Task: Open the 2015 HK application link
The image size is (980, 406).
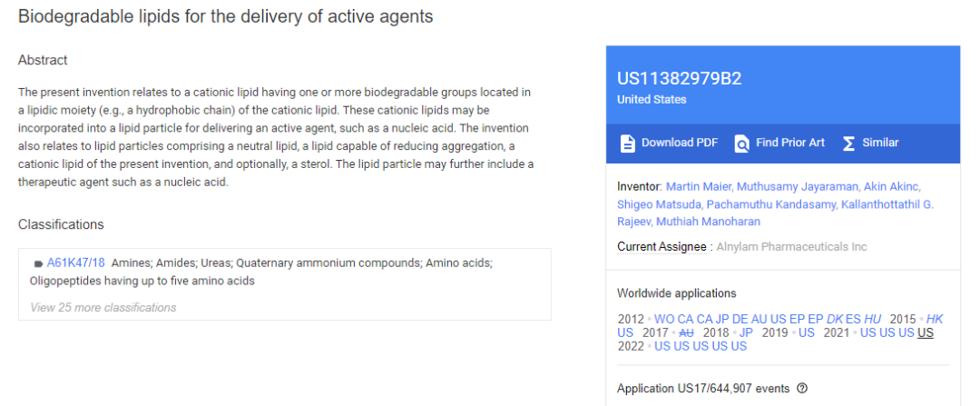Action: click(x=935, y=319)
